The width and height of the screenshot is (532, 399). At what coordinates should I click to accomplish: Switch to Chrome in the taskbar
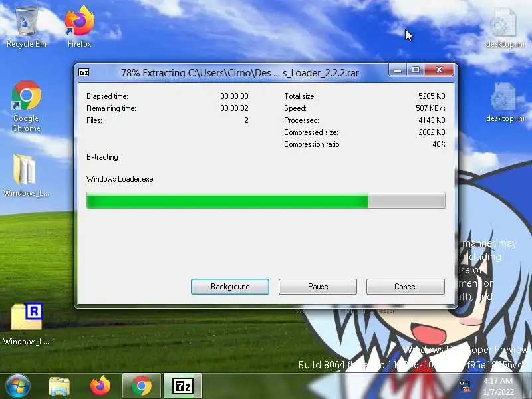(142, 386)
